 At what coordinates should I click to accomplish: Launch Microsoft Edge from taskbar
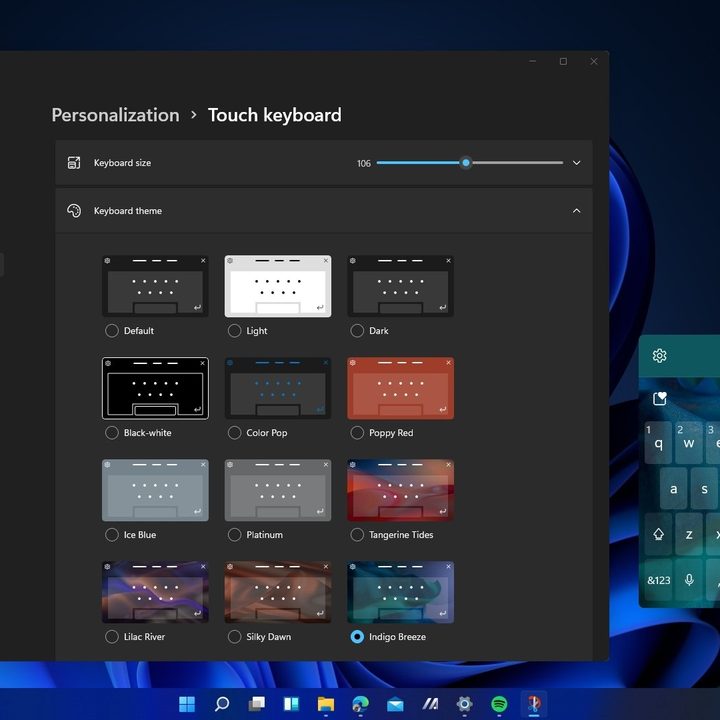[x=360, y=703]
